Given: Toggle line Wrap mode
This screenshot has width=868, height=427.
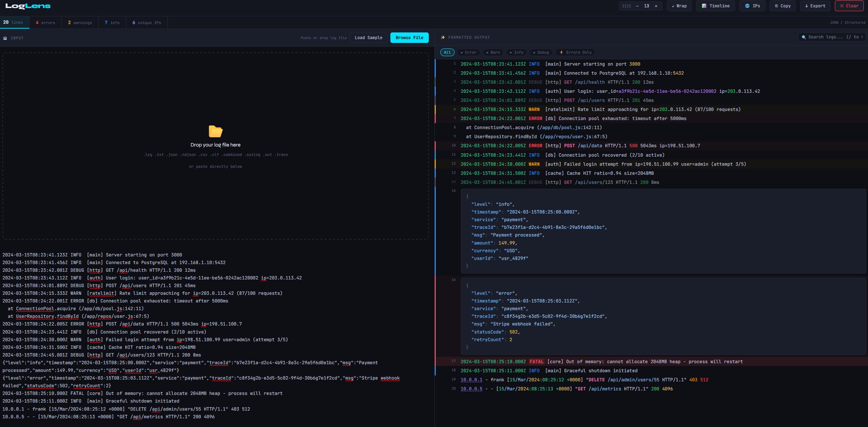Looking at the screenshot, I should [x=679, y=6].
